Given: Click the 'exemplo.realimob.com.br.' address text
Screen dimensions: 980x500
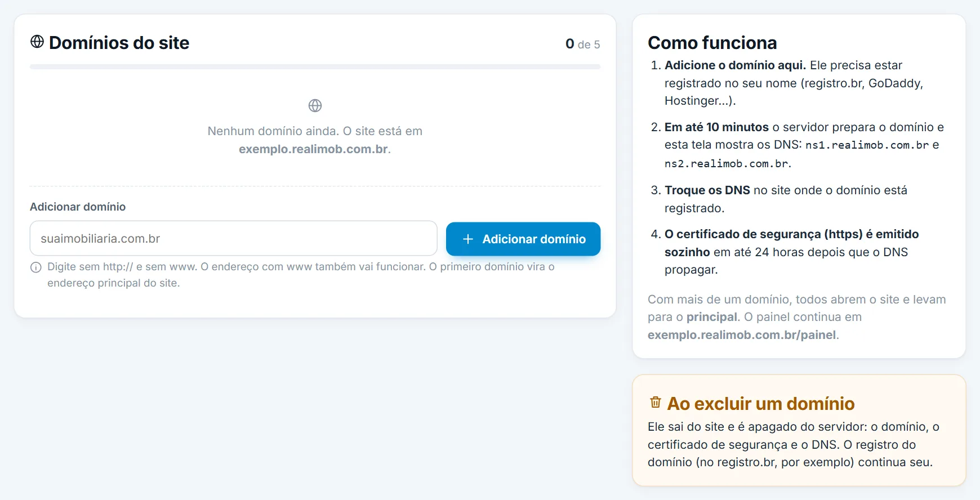Looking at the screenshot, I should coord(314,149).
